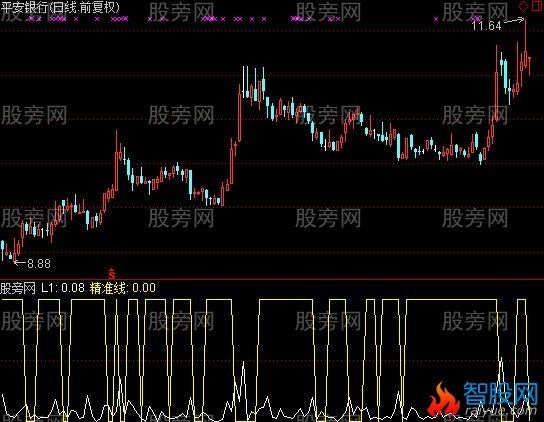Click the 股旁网 indicator name in the sub-chart header

point(18,288)
